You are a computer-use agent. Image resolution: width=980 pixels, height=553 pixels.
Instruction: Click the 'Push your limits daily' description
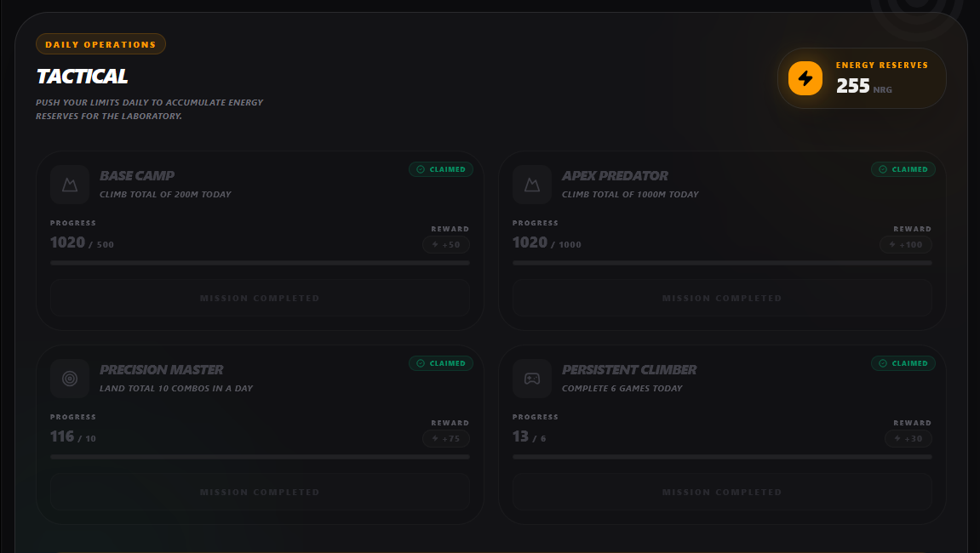[149, 110]
